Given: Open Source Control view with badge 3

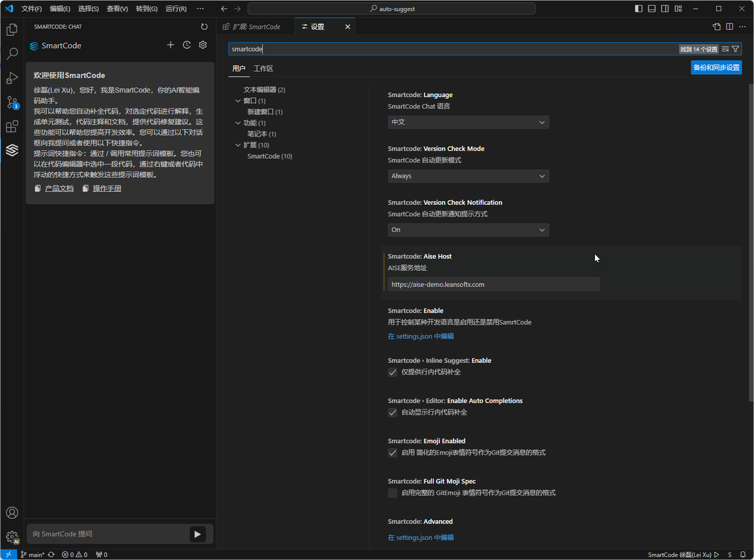Looking at the screenshot, I should [12, 102].
